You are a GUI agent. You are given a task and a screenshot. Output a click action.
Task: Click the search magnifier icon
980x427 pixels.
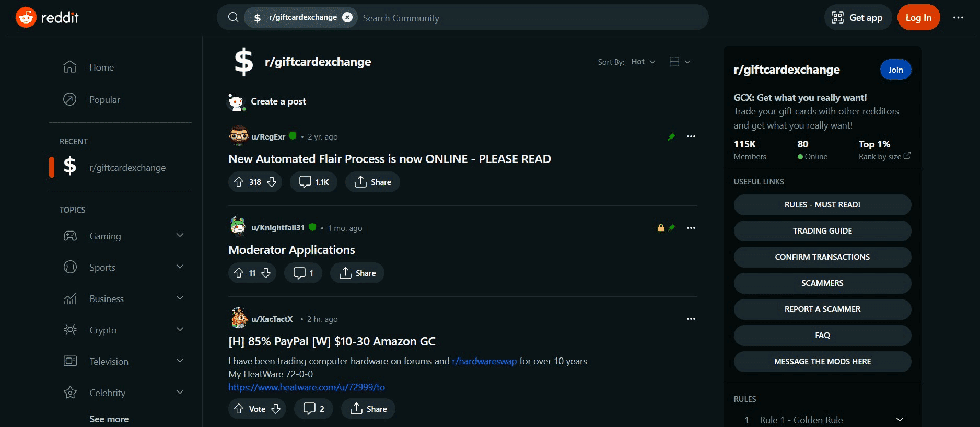click(x=234, y=18)
